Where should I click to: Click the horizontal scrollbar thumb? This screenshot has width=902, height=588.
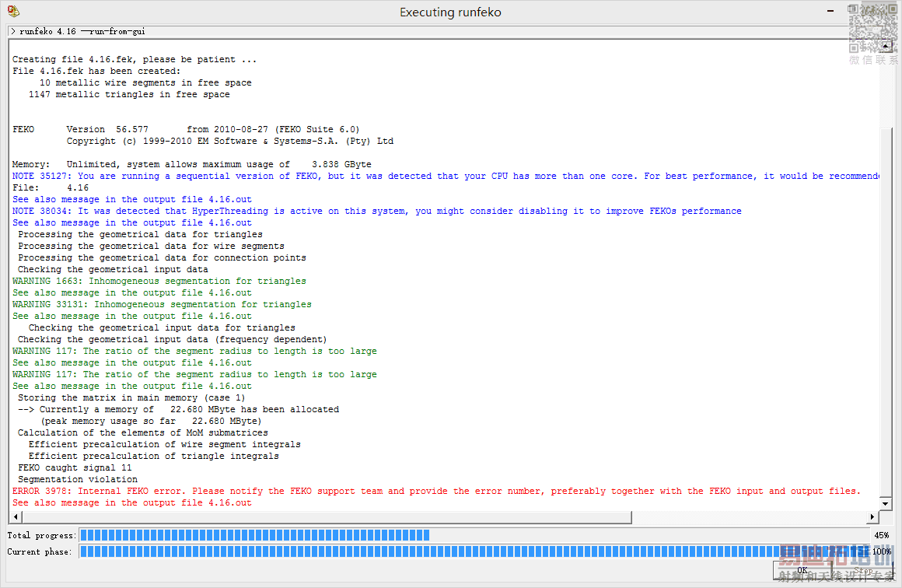coord(326,516)
